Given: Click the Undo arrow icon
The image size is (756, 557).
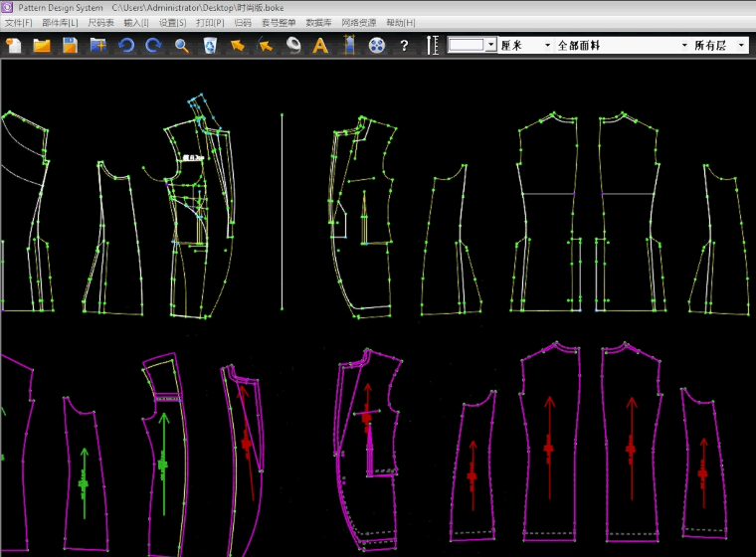Looking at the screenshot, I should pyautogui.click(x=126, y=45).
